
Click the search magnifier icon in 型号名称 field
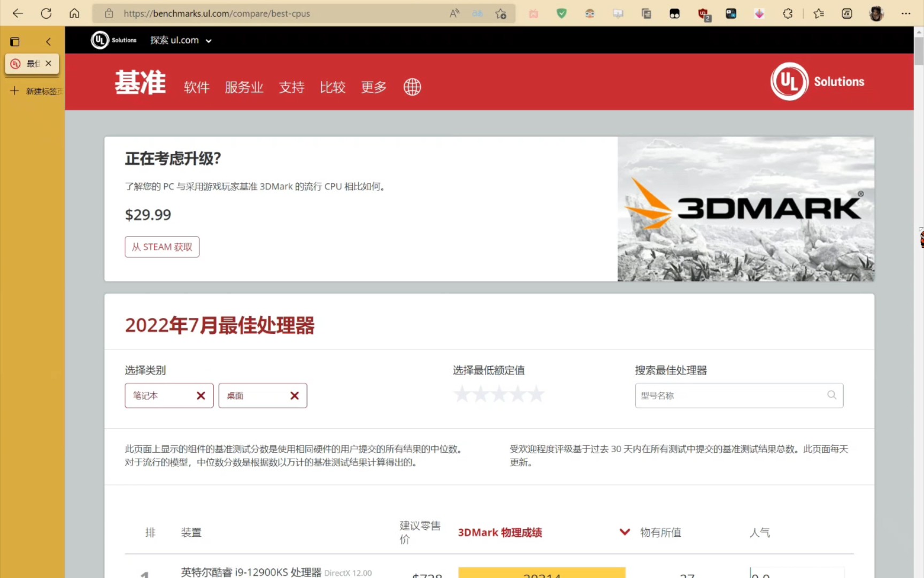point(831,395)
